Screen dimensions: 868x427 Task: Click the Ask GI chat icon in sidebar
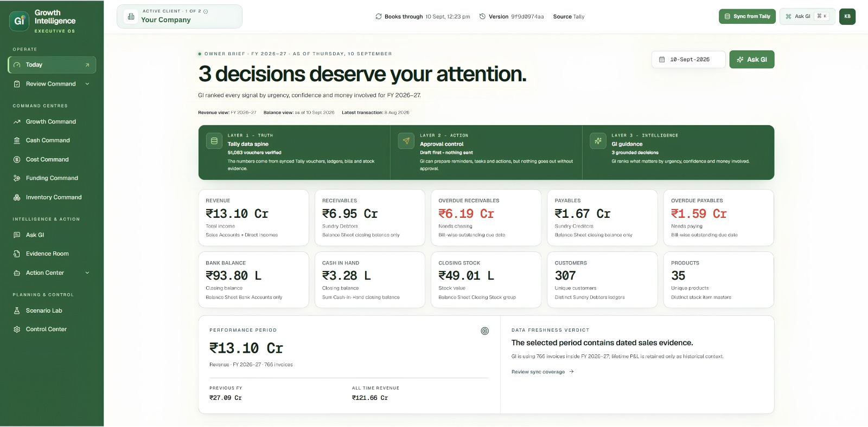tap(17, 235)
